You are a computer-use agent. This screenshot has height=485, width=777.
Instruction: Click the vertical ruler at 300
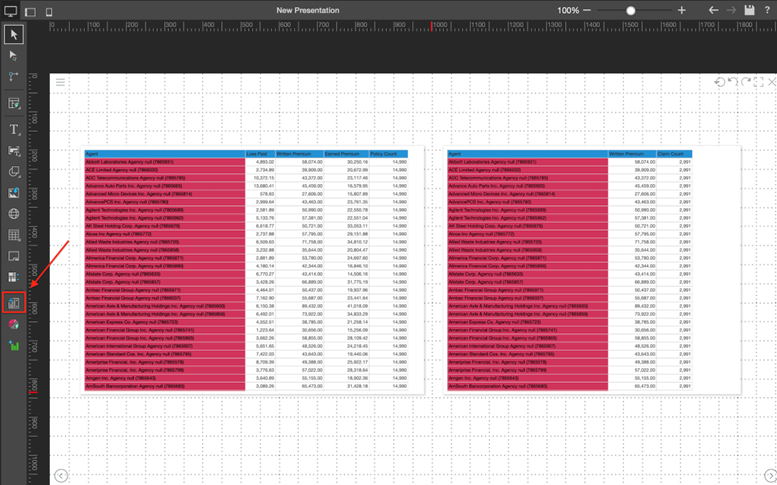pyautogui.click(x=33, y=193)
